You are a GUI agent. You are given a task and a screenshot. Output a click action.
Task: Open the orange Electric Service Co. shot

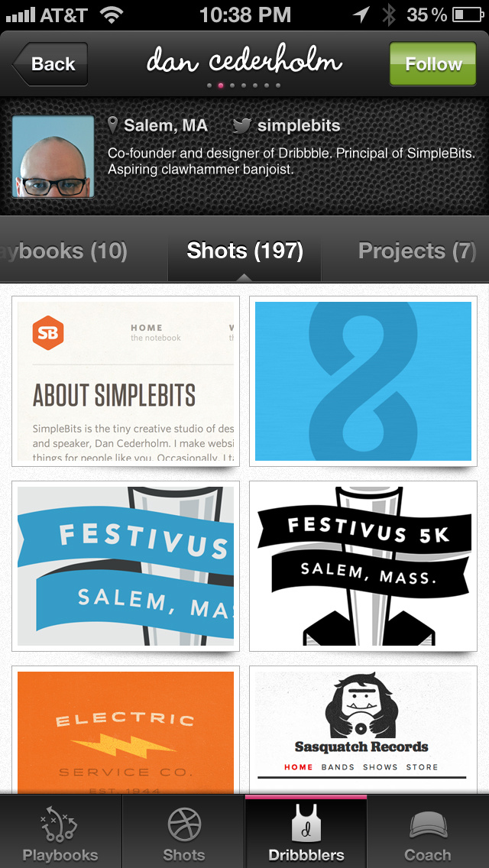click(125, 730)
